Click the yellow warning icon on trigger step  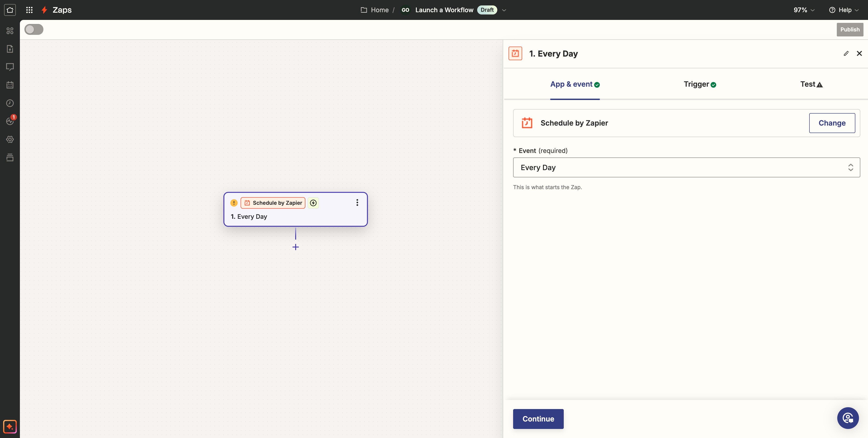coord(234,203)
